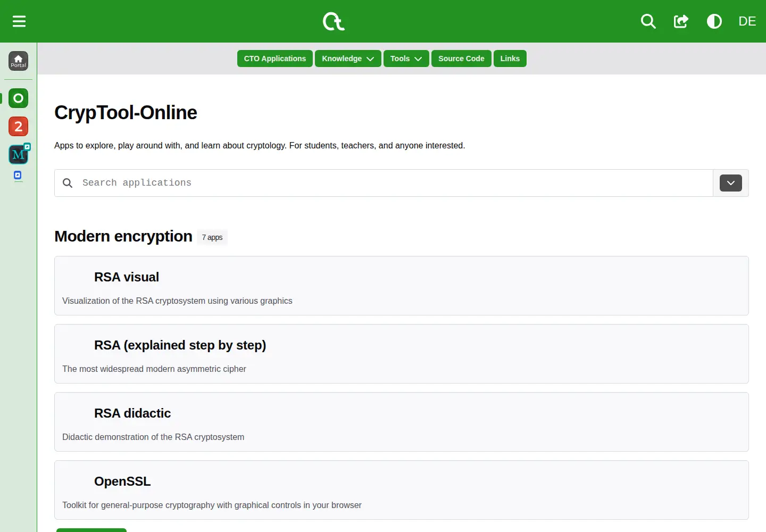Open the RSA didactic app
This screenshot has width=766, height=532.
click(x=402, y=422)
